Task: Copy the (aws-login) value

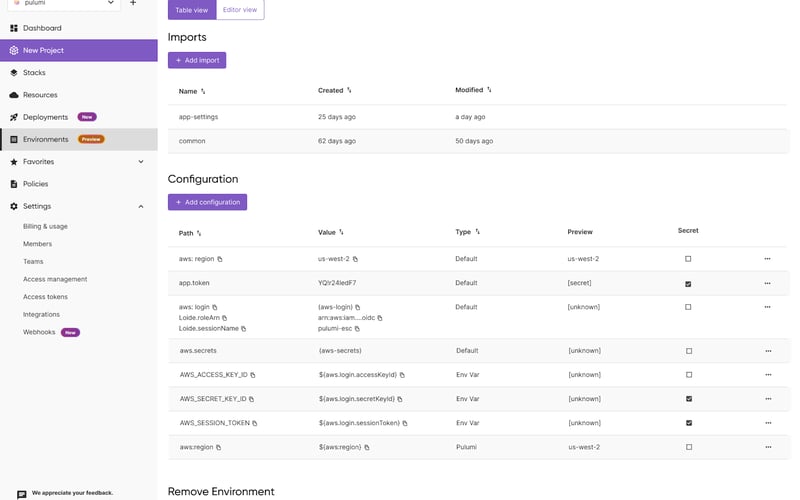Action: pos(358,307)
